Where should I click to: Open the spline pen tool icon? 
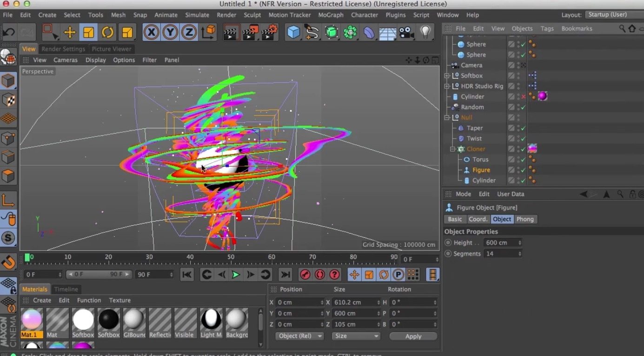click(312, 32)
